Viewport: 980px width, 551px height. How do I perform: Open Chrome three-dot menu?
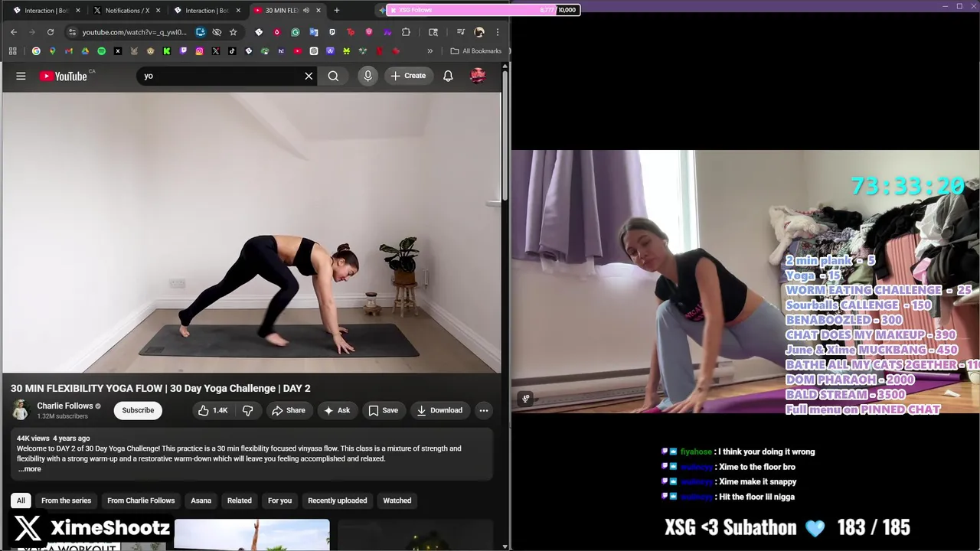498,32
